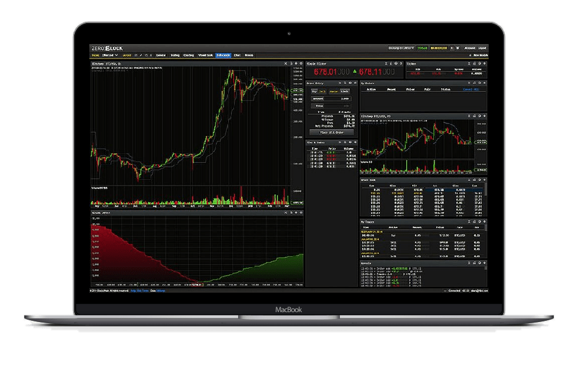Click the lock icon on Order Book panel
The width and height of the screenshot is (588, 389).
(475, 180)
